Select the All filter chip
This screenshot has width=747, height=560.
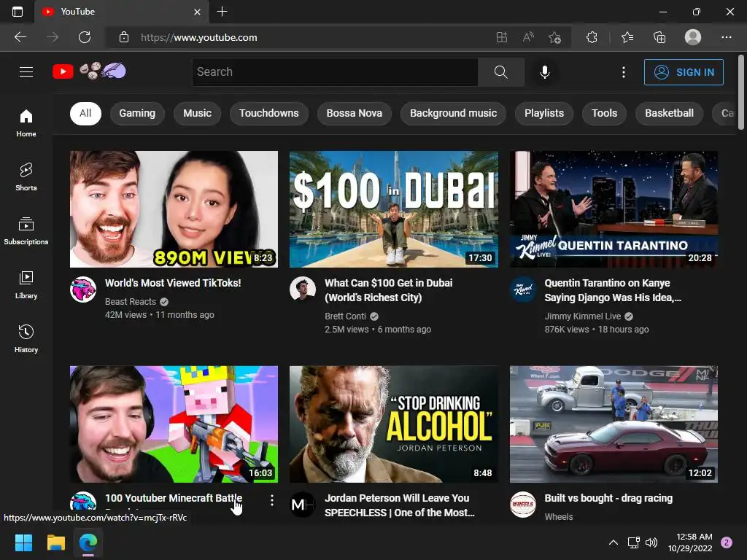pyautogui.click(x=86, y=113)
